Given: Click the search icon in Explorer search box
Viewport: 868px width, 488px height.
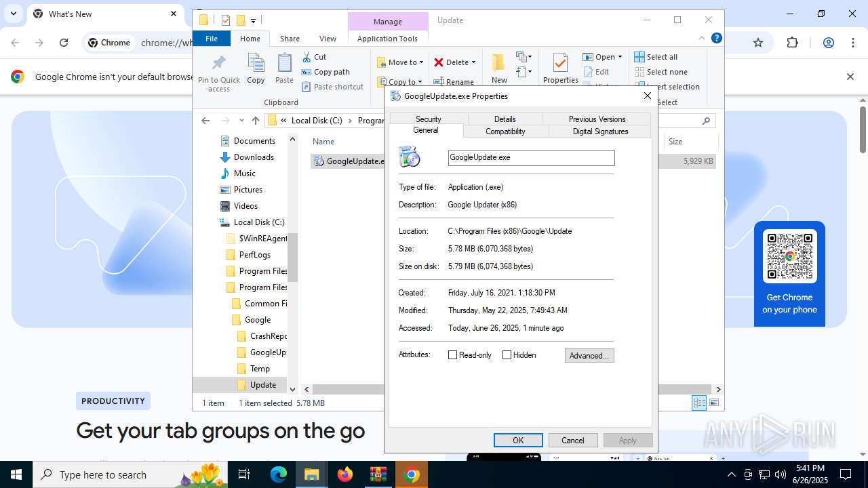Looking at the screenshot, I should click(x=706, y=121).
